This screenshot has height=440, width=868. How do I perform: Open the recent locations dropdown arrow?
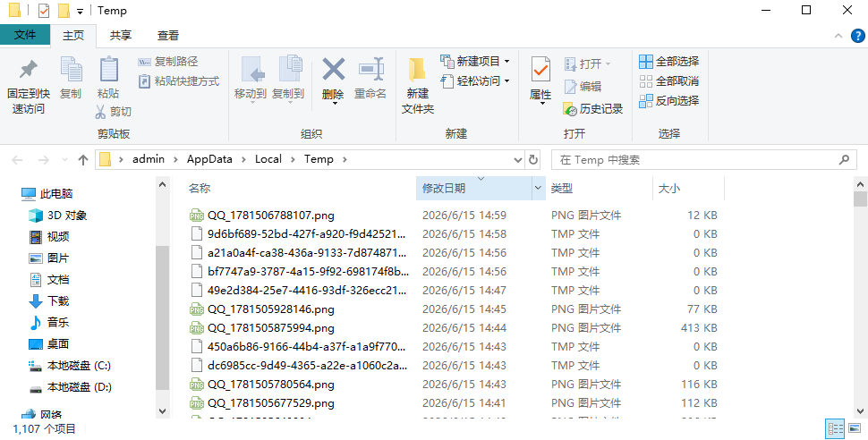tap(64, 160)
